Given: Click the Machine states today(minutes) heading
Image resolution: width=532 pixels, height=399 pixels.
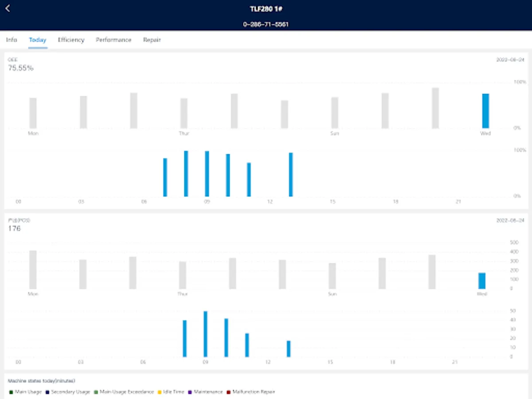Looking at the screenshot, I should [x=42, y=381].
